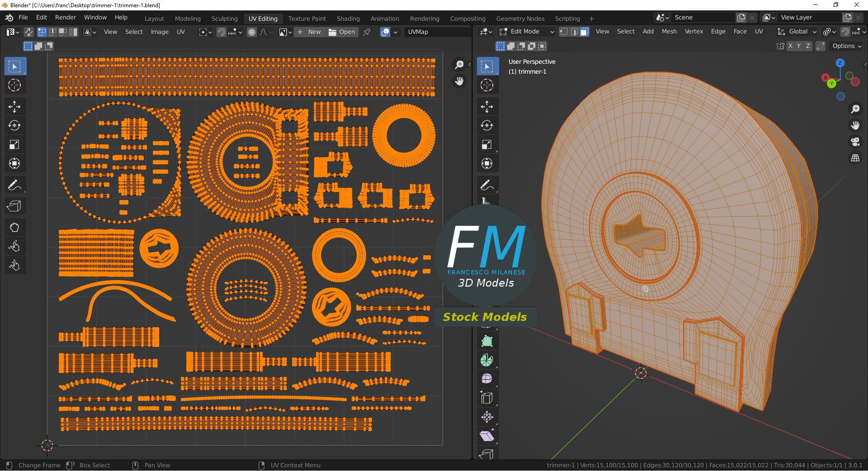Toggle UV sync selection
The width and height of the screenshot is (868, 471).
click(28, 32)
